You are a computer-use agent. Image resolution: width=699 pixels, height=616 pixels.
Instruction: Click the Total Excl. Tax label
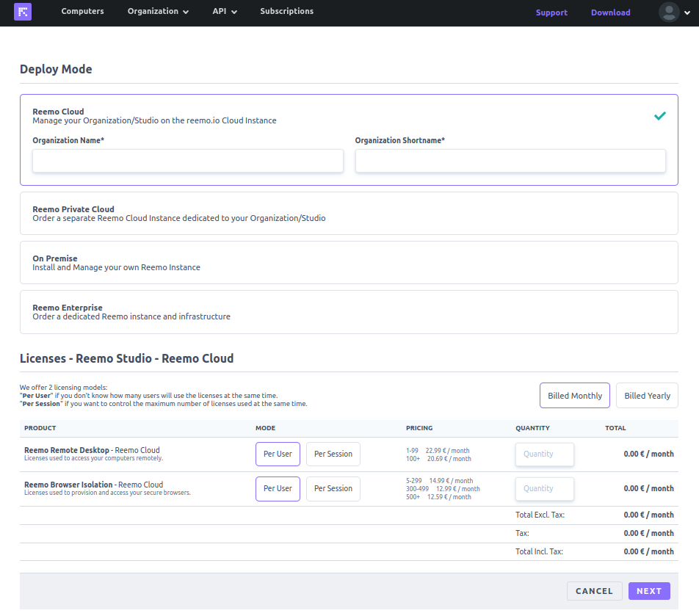540,515
